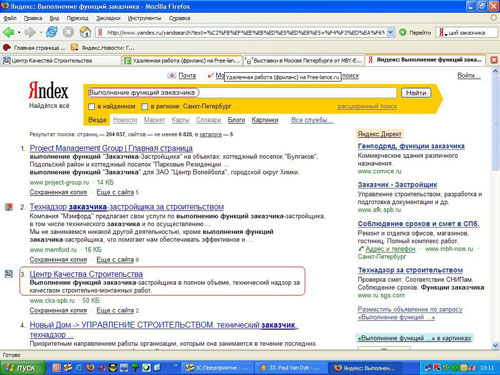Image resolution: width=500 pixels, height=375 pixels.
Task: Click Yandex search engine icon in search box
Action: [441, 32]
